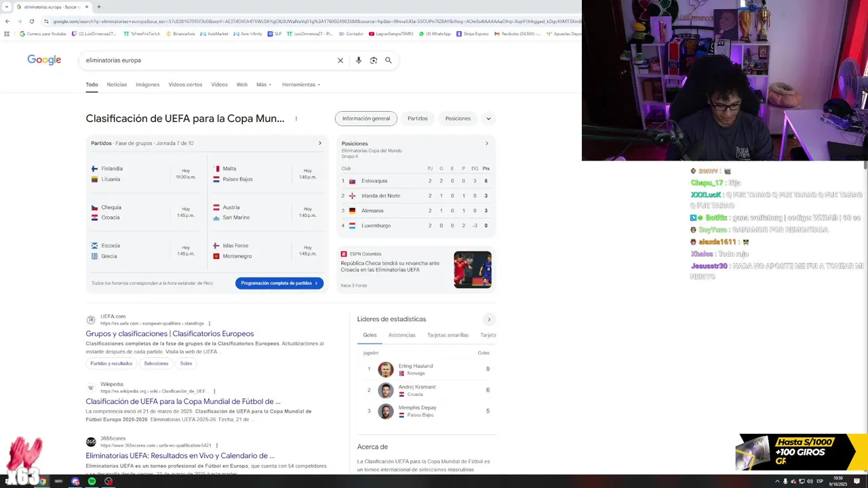Select the Irlanda del Norte row
868x488 pixels.
coord(416,196)
